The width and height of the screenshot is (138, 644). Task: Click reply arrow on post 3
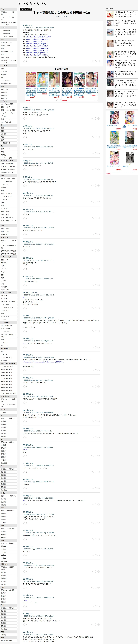[x=92, y=118]
